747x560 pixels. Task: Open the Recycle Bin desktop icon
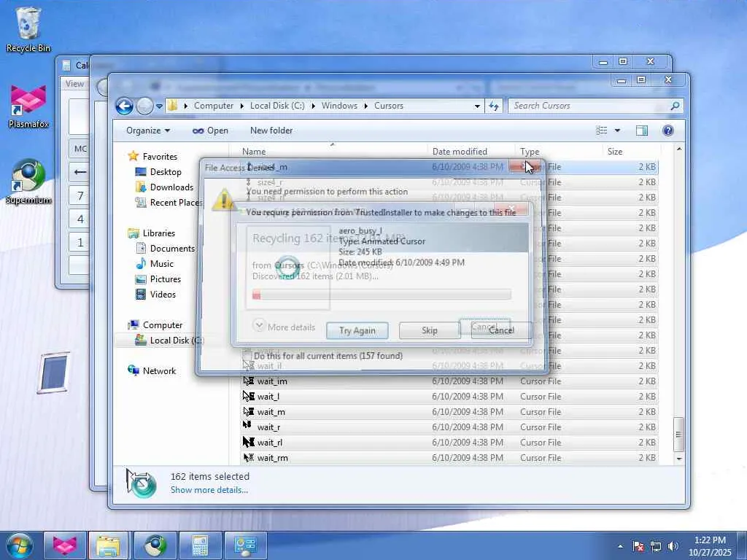(28, 29)
